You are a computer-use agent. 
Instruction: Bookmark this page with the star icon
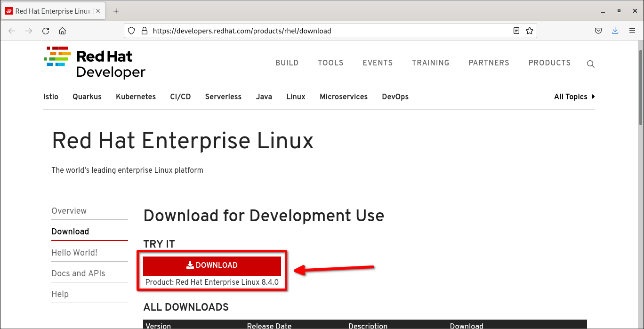pos(530,31)
